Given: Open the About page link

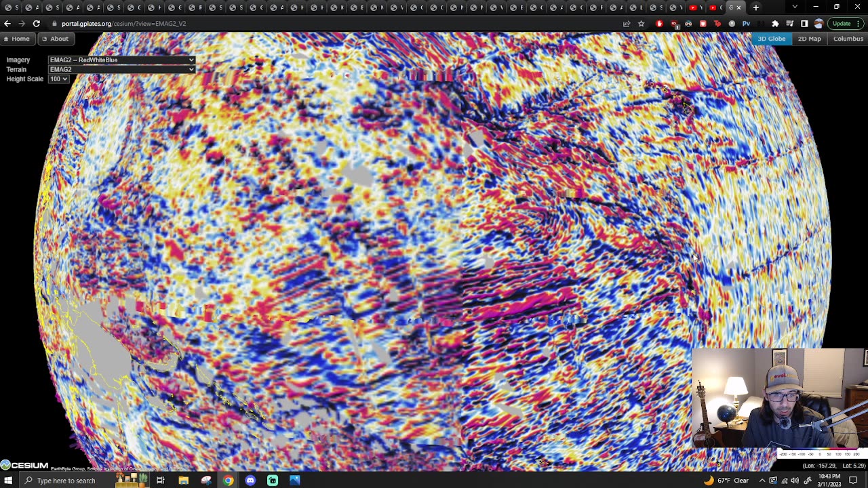Looking at the screenshot, I should point(55,39).
